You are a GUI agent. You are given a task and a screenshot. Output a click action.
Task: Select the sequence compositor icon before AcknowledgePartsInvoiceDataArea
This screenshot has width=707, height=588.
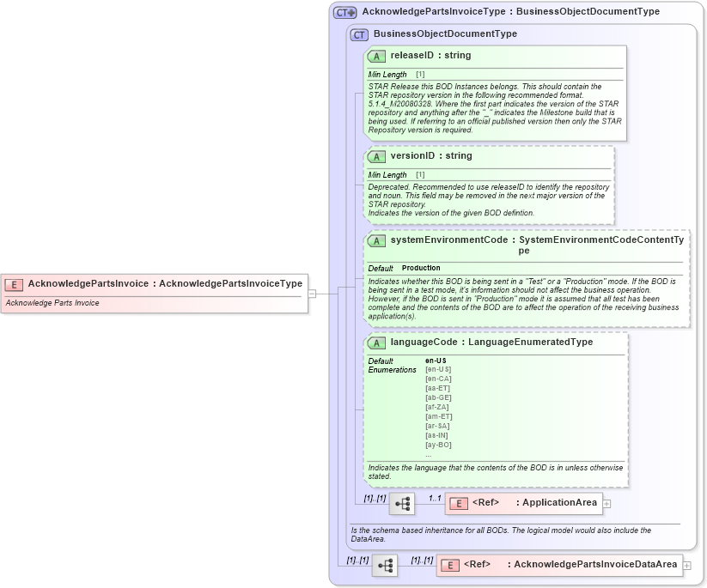(384, 565)
